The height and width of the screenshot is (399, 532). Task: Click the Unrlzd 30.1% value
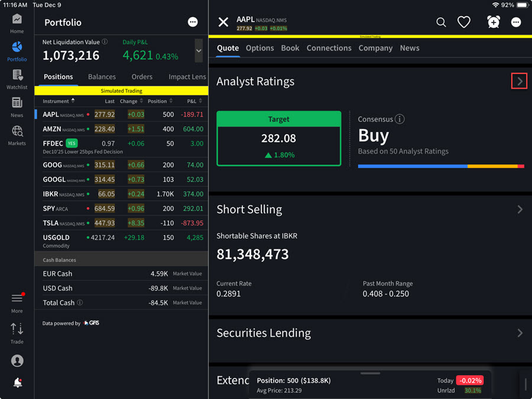pos(473,391)
